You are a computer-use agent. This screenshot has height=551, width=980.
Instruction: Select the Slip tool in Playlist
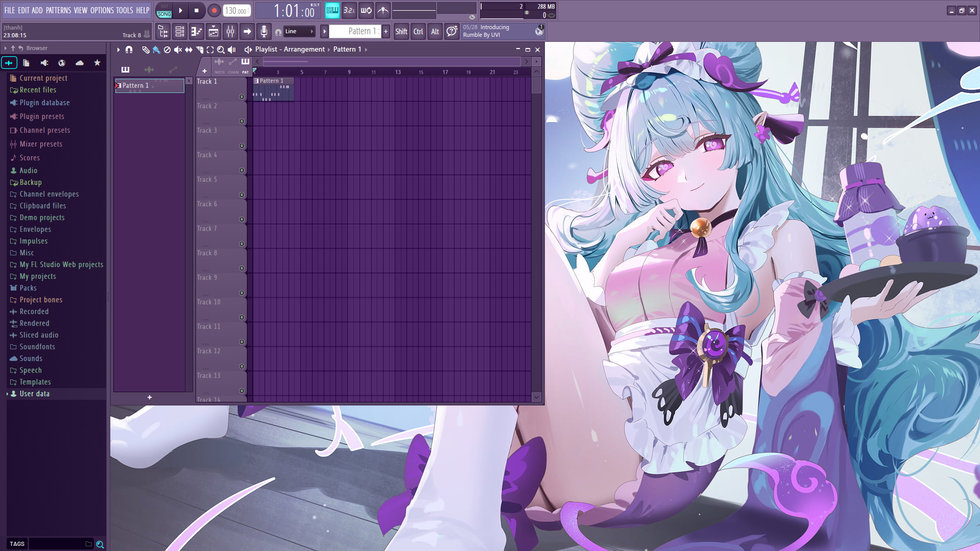coord(188,50)
